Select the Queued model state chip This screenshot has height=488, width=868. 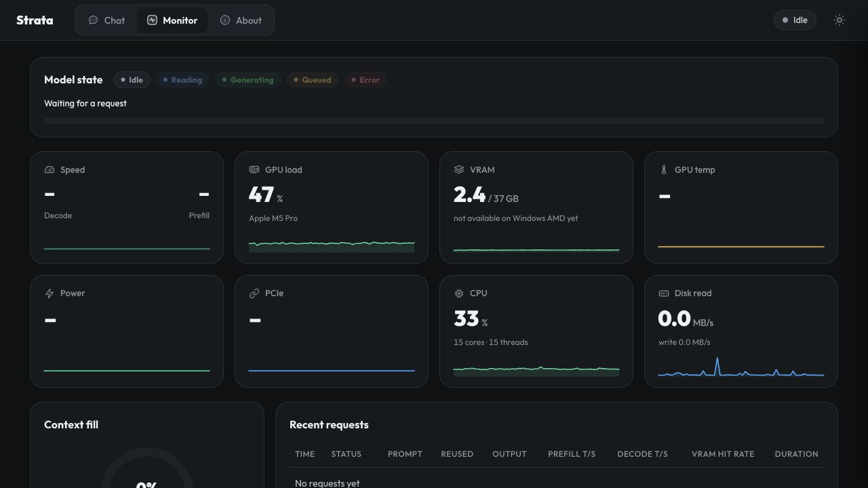tap(312, 80)
